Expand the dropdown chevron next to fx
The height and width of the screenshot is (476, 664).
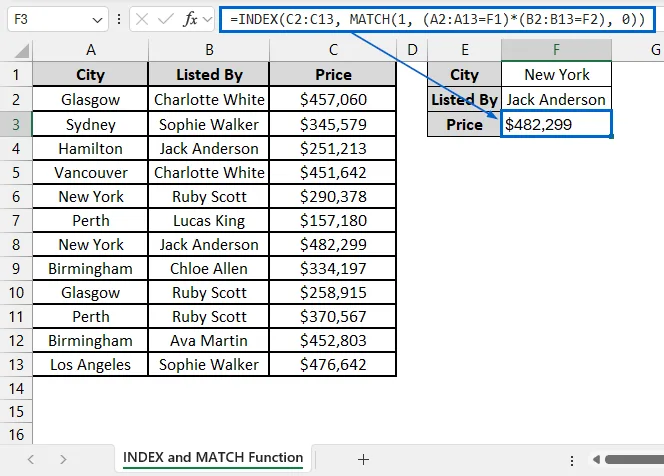pyautogui.click(x=207, y=19)
